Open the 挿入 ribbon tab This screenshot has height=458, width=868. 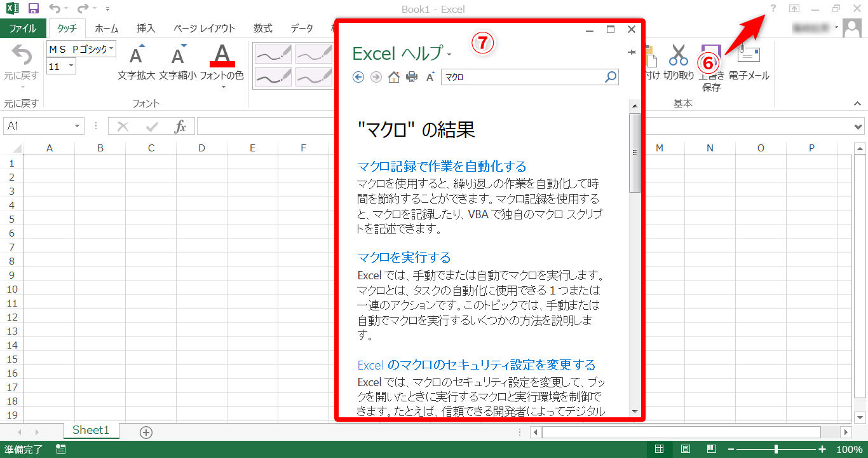(146, 28)
